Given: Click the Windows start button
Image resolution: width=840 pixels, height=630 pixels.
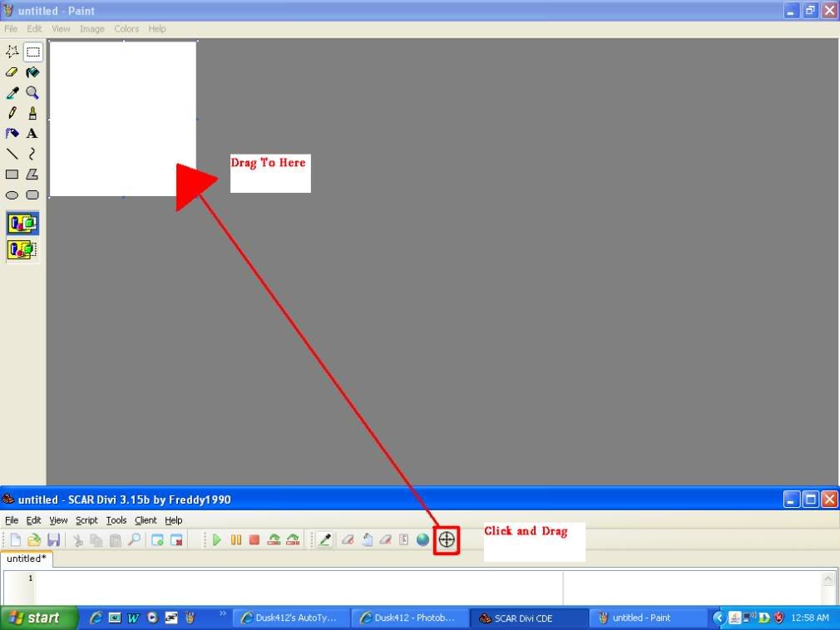Looking at the screenshot, I should [39, 618].
